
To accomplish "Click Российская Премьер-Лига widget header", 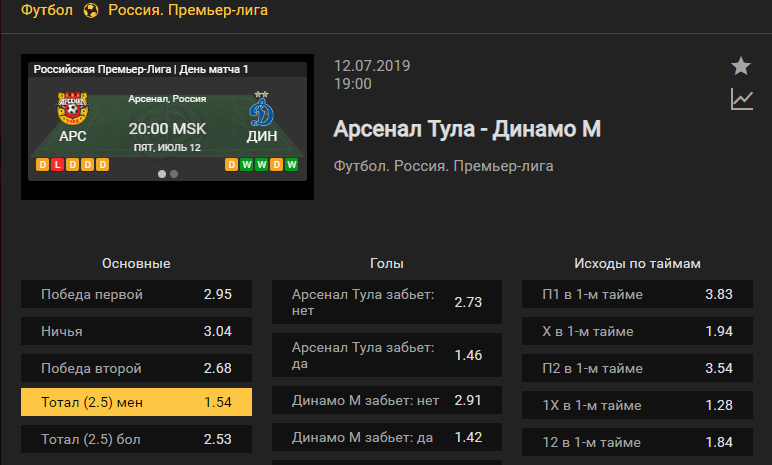I will (x=141, y=69).
